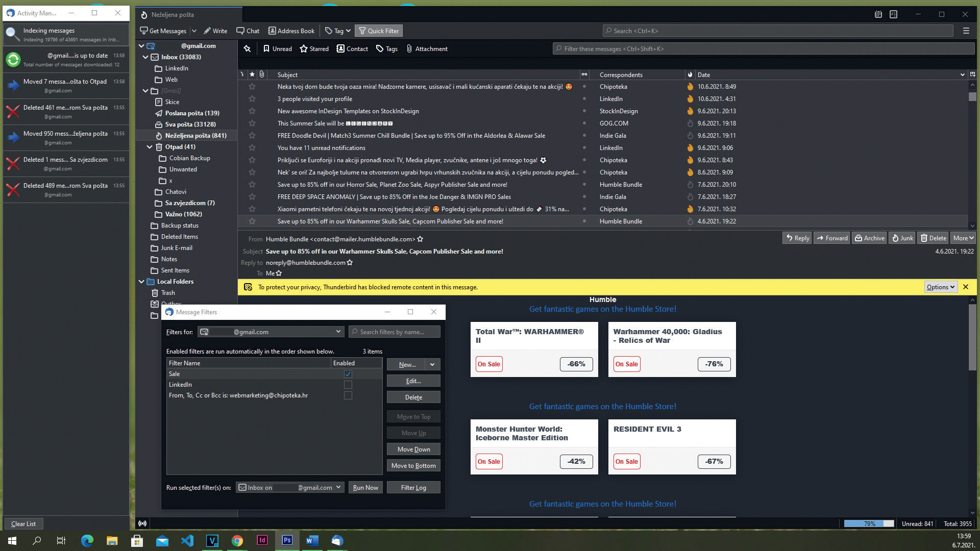The height and width of the screenshot is (551, 980).
Task: Click the Filter these messages field
Action: (763, 48)
